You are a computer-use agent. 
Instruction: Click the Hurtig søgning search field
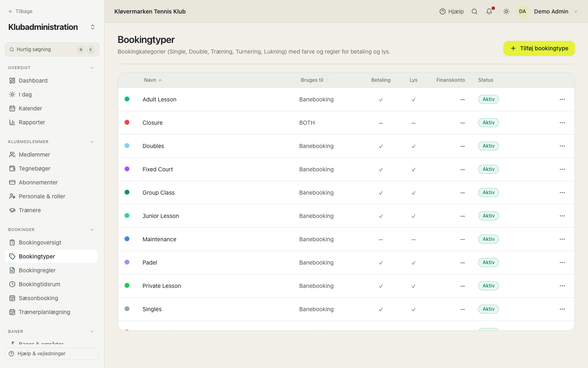click(x=52, y=49)
